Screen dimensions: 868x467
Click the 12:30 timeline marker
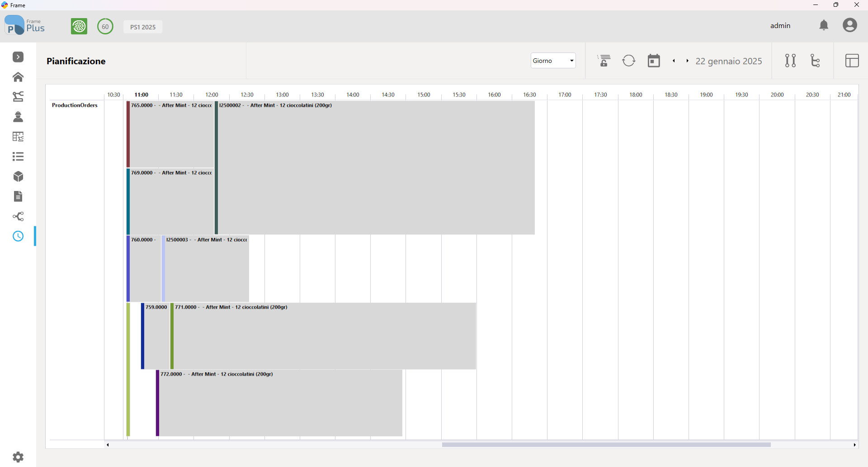(247, 95)
